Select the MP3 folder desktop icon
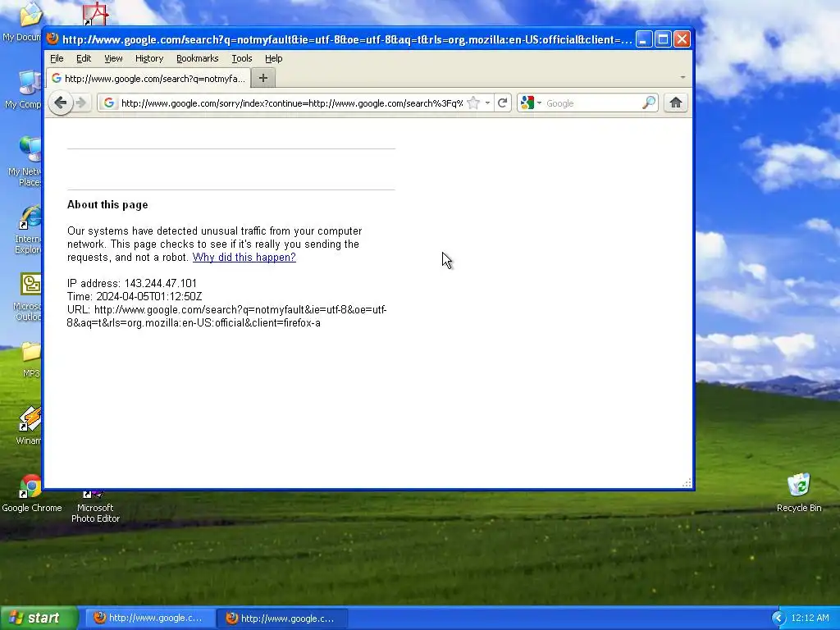 coord(30,359)
